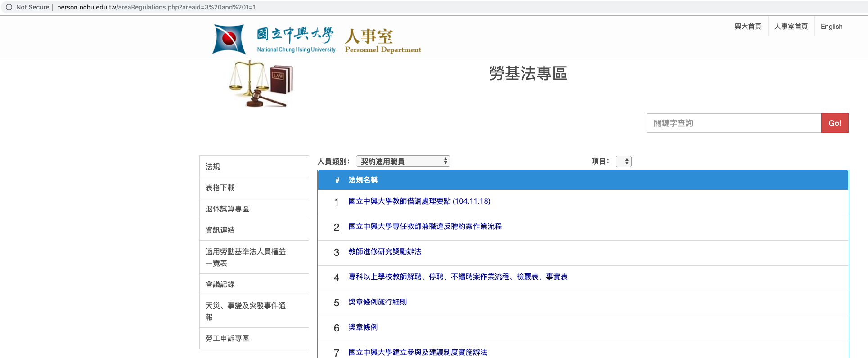This screenshot has height=358, width=868.
Task: Click the 關鍵字查詢 search field
Action: (x=733, y=123)
